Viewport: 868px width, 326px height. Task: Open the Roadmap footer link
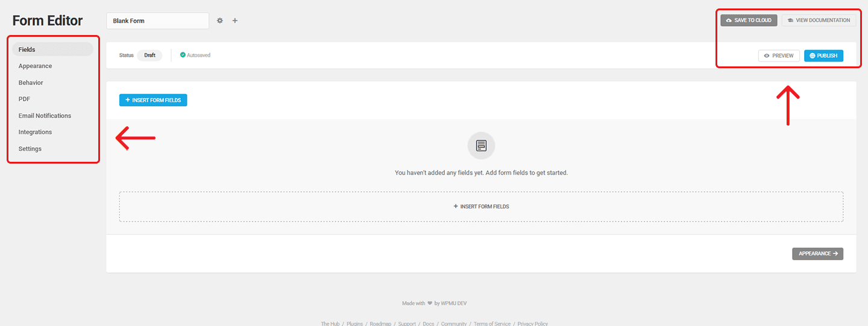tap(380, 324)
